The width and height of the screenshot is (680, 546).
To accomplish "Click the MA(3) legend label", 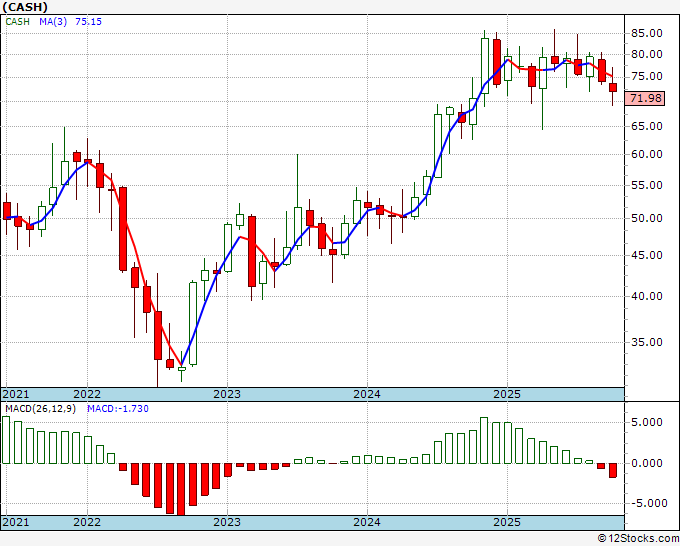I will point(53,21).
